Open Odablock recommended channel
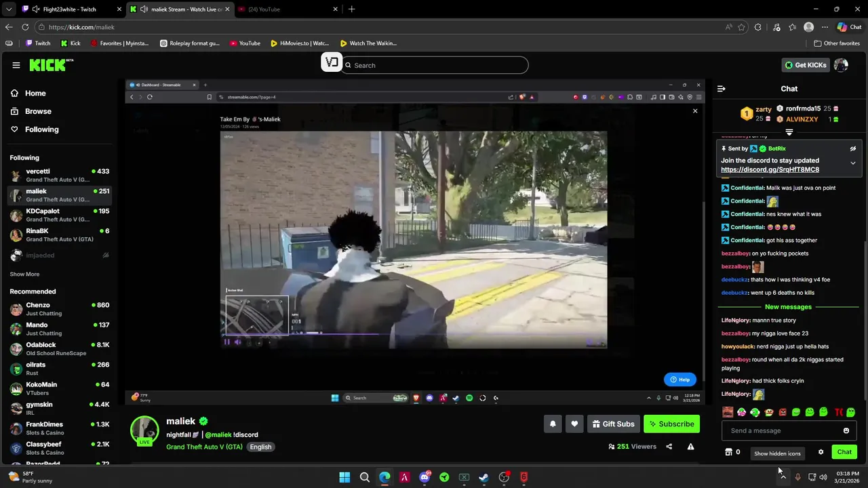 (59, 349)
